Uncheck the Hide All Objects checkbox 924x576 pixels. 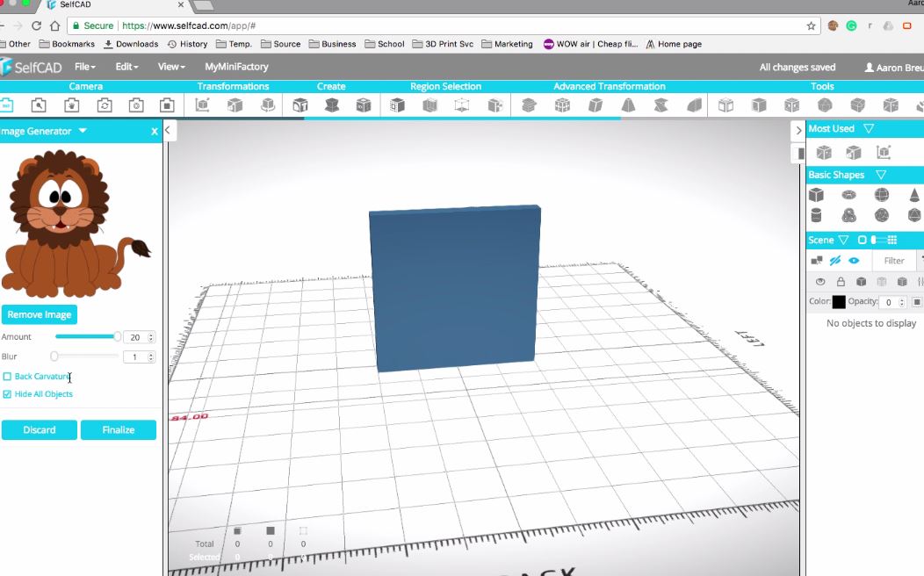(7, 394)
